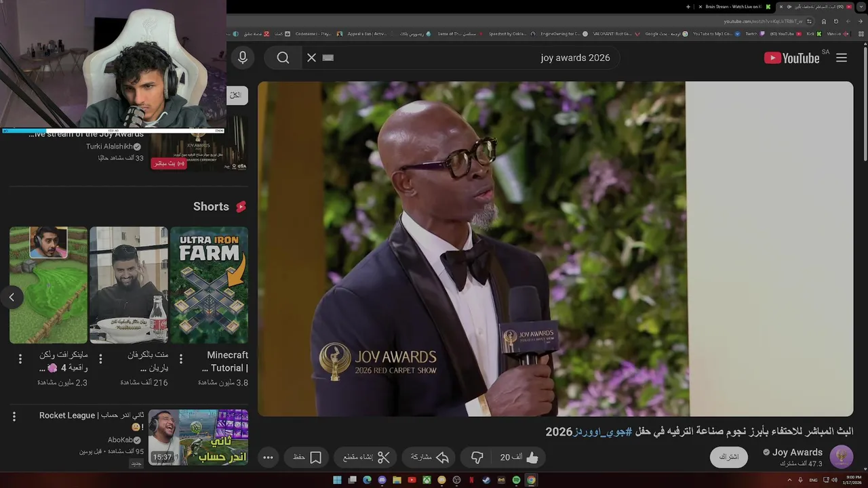The width and height of the screenshot is (868, 488).
Task: Open the Windows Start menu
Action: [x=337, y=480]
